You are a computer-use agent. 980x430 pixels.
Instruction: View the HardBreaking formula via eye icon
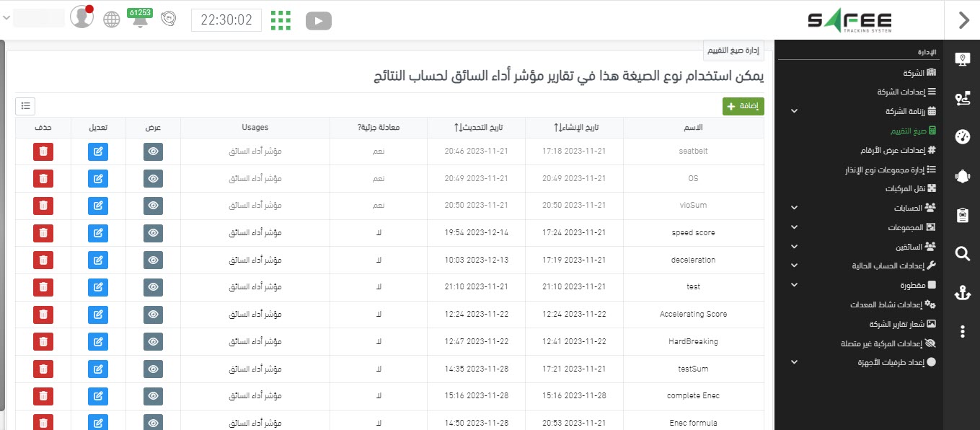(x=153, y=341)
